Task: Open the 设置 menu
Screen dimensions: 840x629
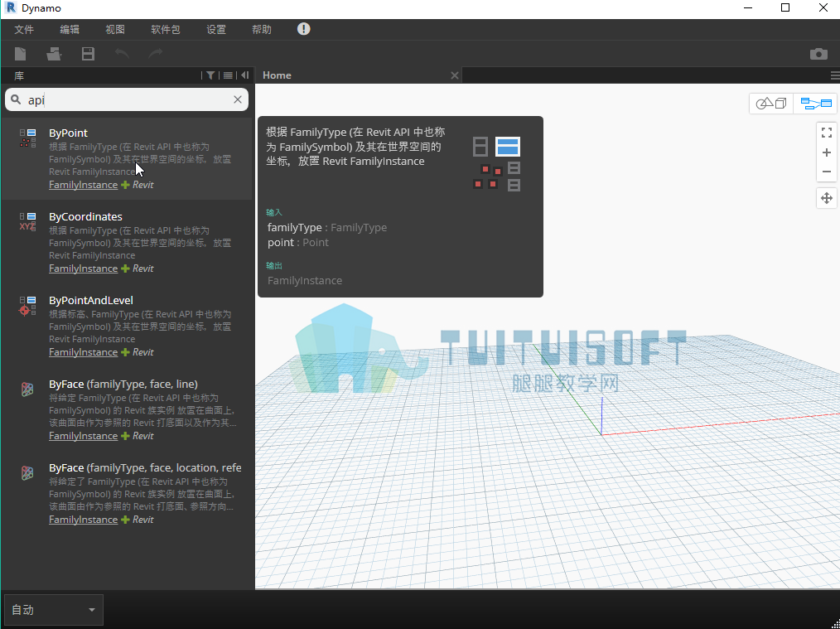Action: click(216, 30)
